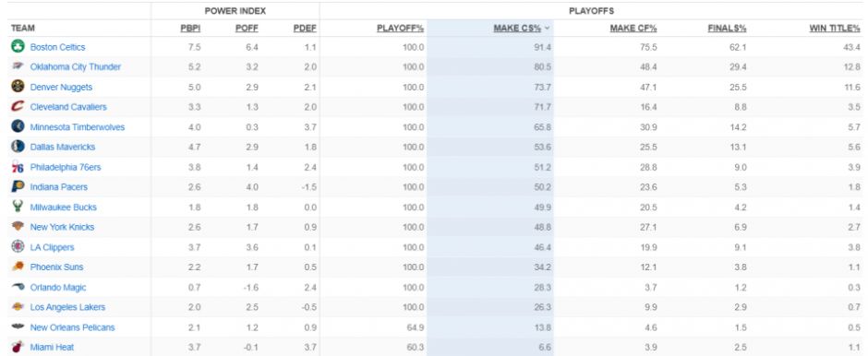Sort table by WIN TITLE% column
This screenshot has width=868, height=356.
pyautogui.click(x=835, y=29)
